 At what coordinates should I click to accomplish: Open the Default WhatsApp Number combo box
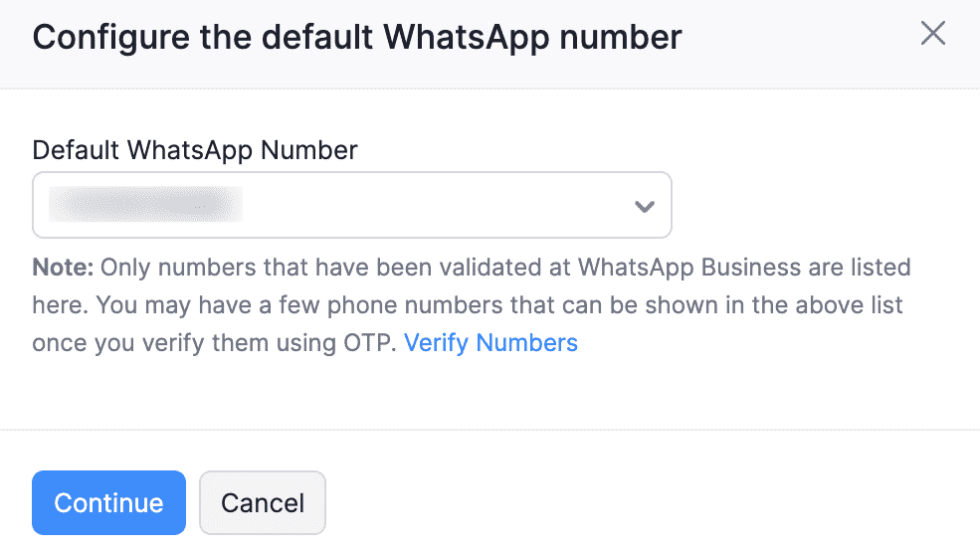pyautogui.click(x=351, y=206)
